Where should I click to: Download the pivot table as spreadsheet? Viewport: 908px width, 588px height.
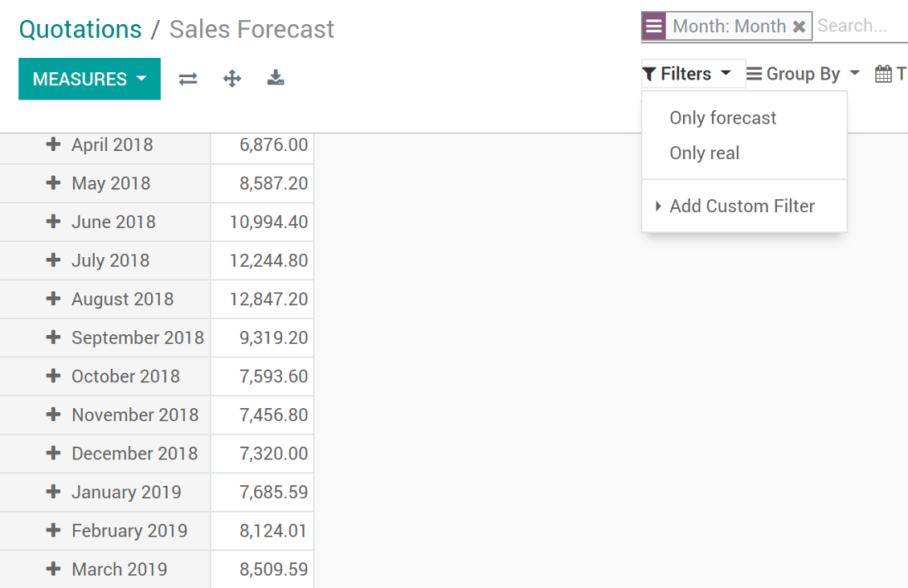click(276, 78)
